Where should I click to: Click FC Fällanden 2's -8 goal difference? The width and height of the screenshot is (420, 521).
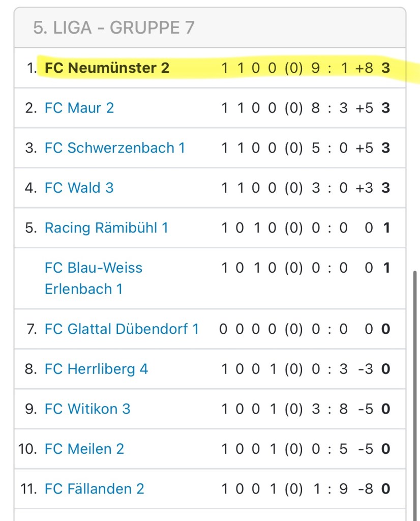(x=365, y=489)
